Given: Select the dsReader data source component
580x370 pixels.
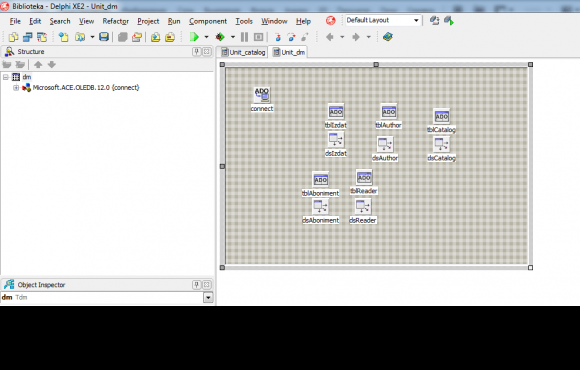Looking at the screenshot, I should 363,206.
